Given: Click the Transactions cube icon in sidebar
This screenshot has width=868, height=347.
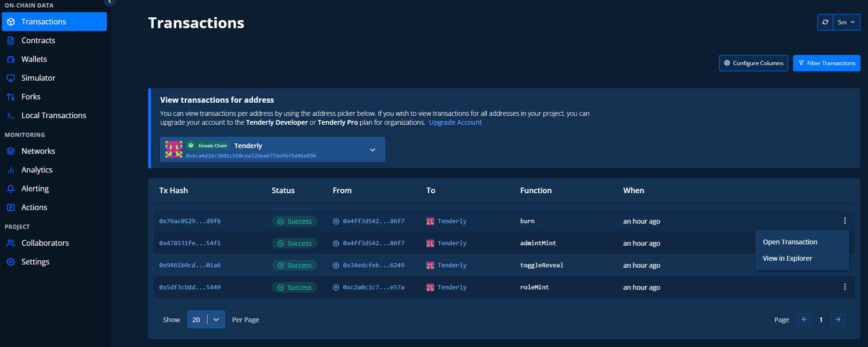Looking at the screenshot, I should 11,22.
